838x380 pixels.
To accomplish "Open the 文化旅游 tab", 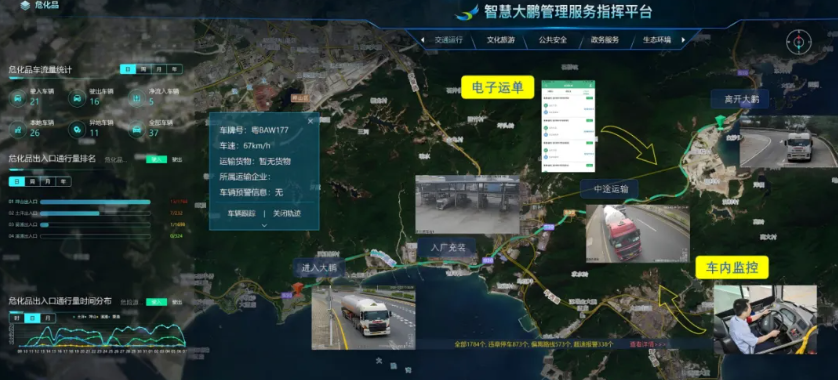I will (x=500, y=40).
